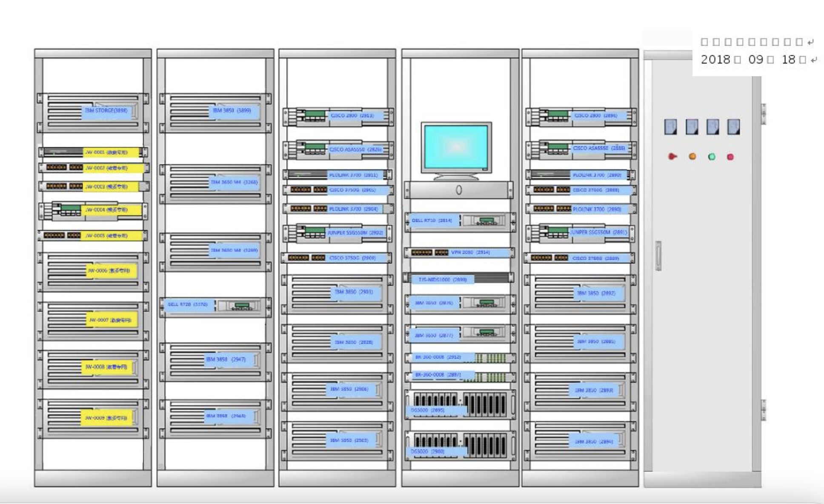824x504 pixels.
Task: Select the TJS-NIDS1000 device label
Action: coord(443,280)
